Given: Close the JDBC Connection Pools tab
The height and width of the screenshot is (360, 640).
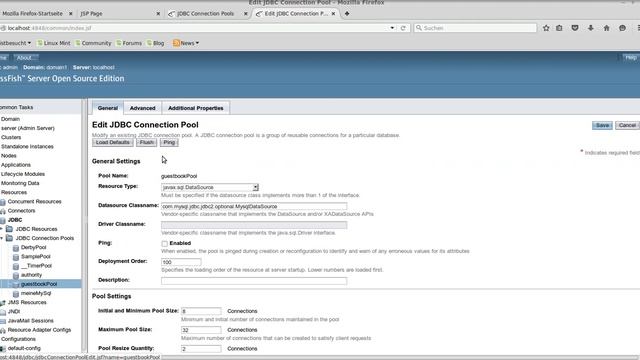Looking at the screenshot, I should pyautogui.click(x=246, y=13).
